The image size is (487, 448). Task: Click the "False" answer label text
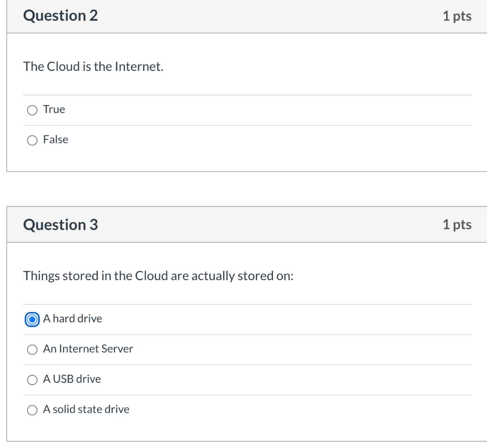(56, 140)
